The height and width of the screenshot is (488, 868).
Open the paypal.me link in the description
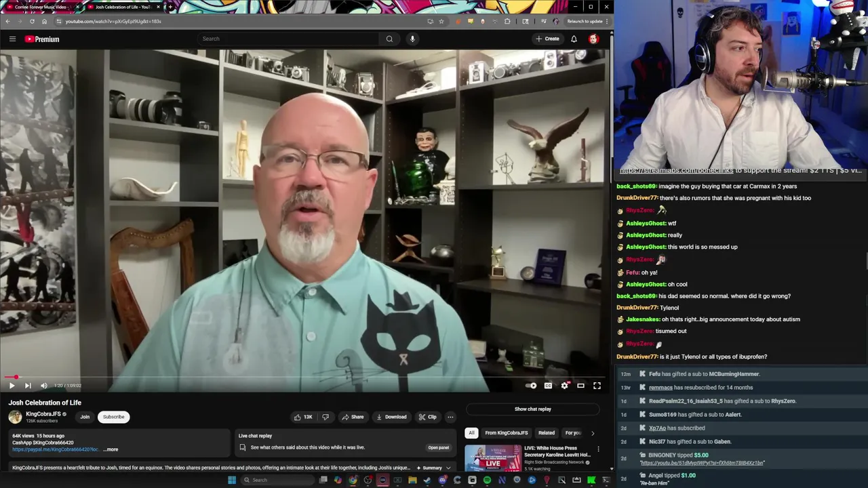click(56, 449)
